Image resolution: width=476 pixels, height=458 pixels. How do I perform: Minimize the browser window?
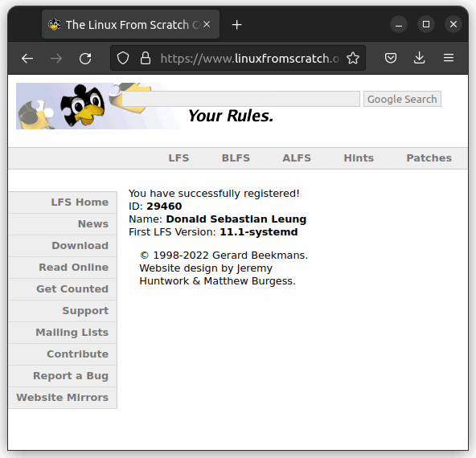click(x=399, y=24)
